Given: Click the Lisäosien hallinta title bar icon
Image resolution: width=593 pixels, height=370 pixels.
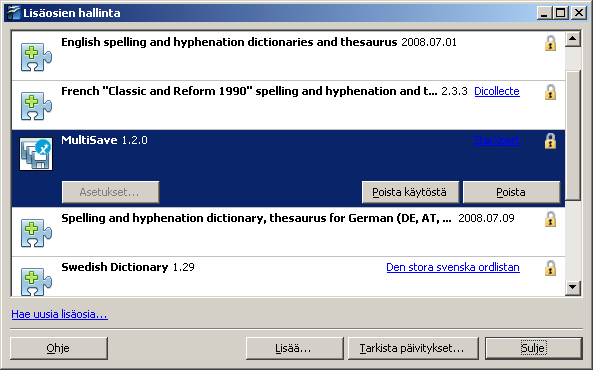Looking at the screenshot, I should point(13,13).
